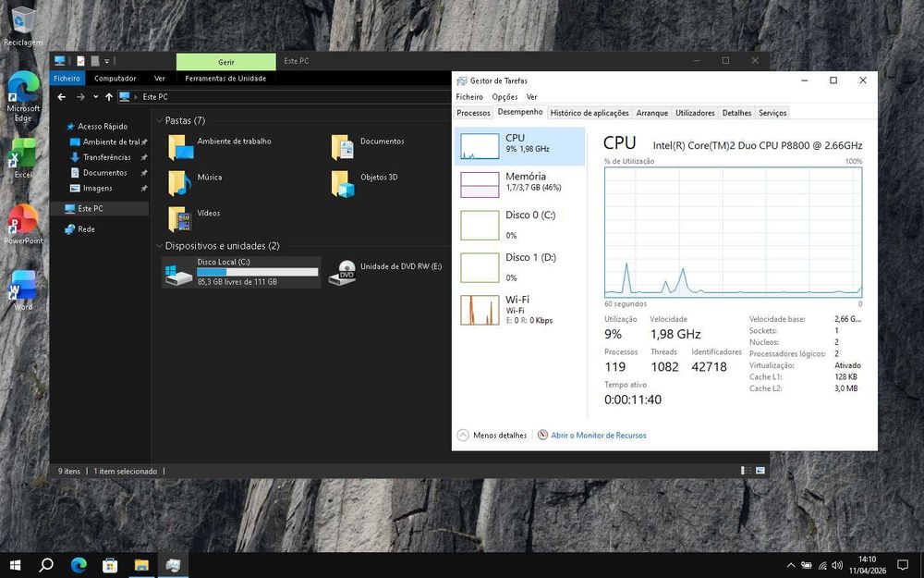Select Disco Local (C:) capacity bar

coord(258,272)
